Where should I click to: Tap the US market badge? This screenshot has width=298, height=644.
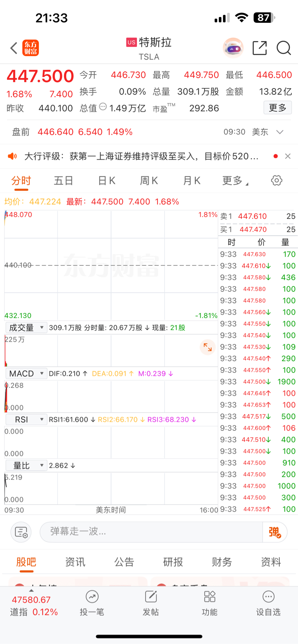point(132,42)
